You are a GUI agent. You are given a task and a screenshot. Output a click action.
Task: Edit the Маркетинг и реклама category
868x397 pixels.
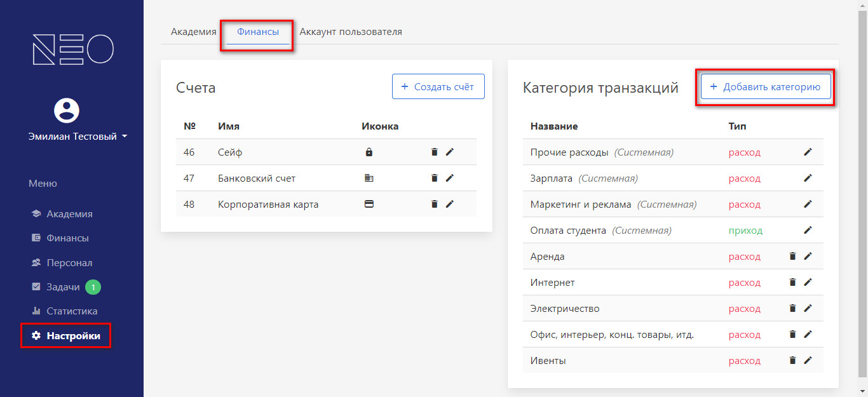[808, 204]
